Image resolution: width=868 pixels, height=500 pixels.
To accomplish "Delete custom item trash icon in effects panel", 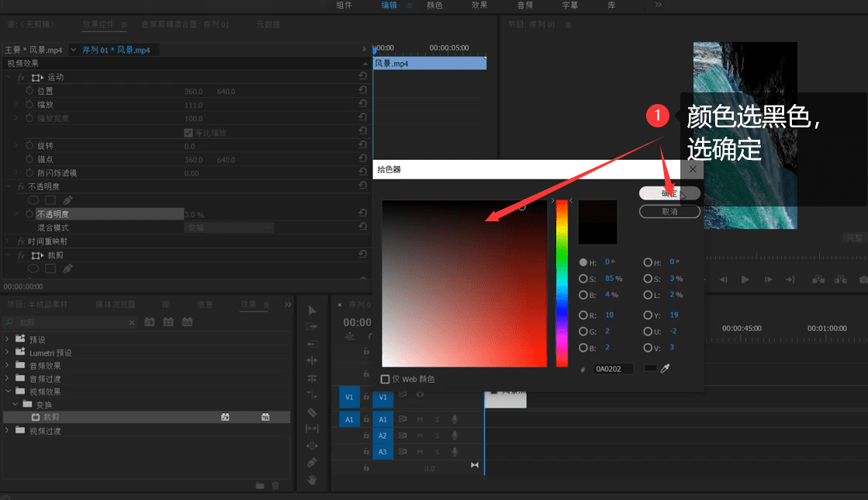I will (275, 485).
